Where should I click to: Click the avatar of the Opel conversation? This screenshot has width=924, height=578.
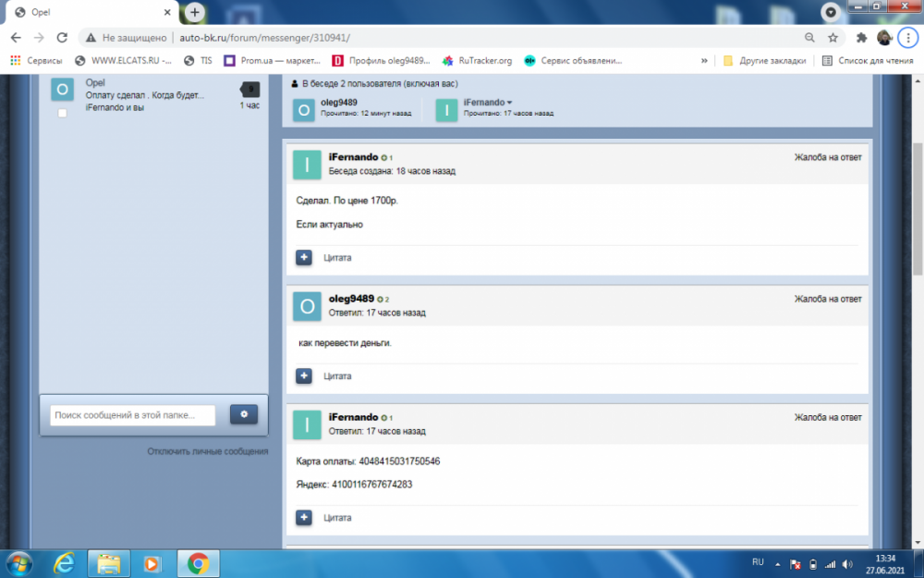click(x=63, y=90)
